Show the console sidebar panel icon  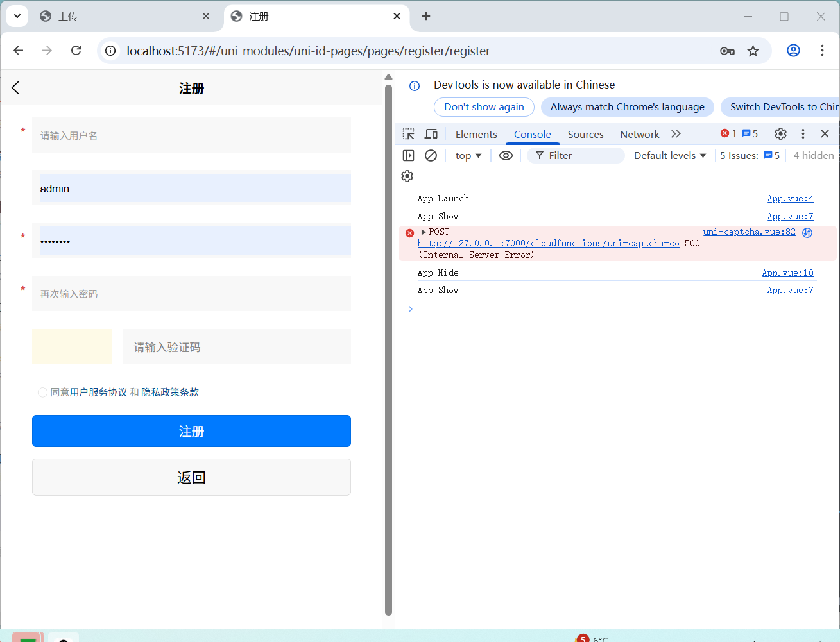409,156
